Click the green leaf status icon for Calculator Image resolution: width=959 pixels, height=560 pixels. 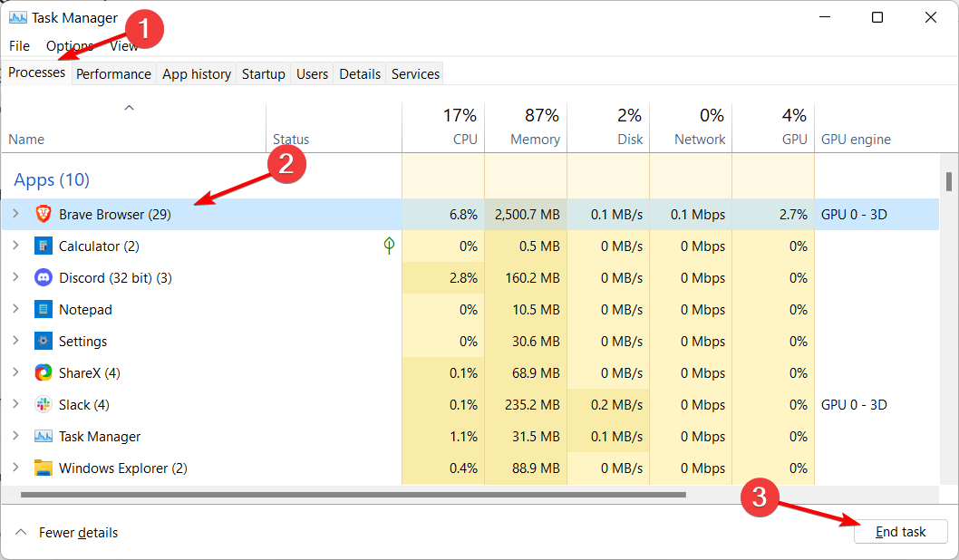pos(389,246)
